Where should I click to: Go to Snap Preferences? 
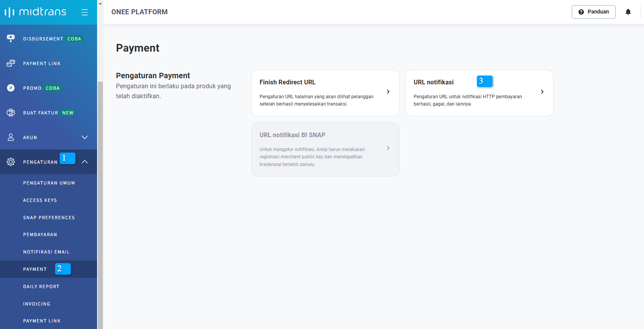click(49, 218)
